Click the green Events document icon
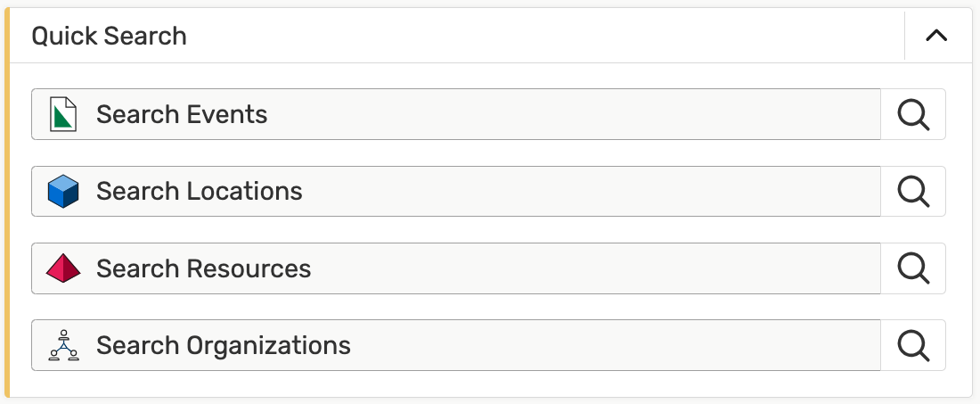980x404 pixels. coord(63,114)
